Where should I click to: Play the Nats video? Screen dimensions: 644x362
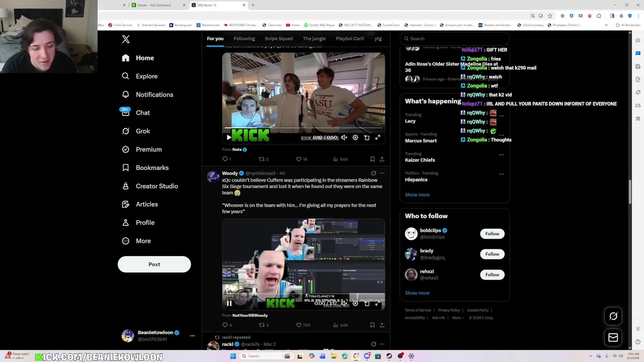pyautogui.click(x=229, y=137)
